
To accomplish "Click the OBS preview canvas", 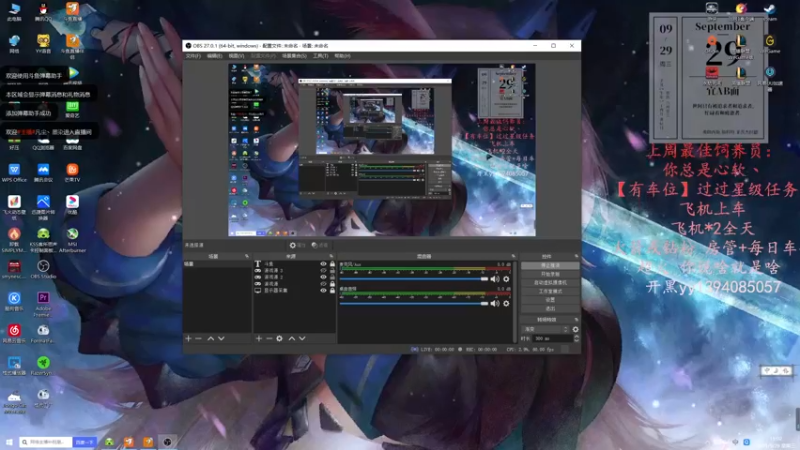I will click(382, 149).
